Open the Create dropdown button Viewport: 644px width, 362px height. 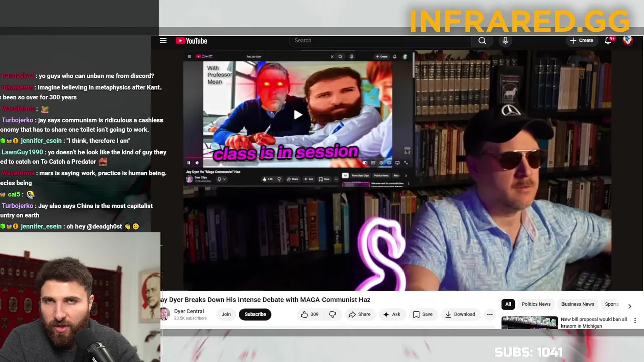[582, 40]
